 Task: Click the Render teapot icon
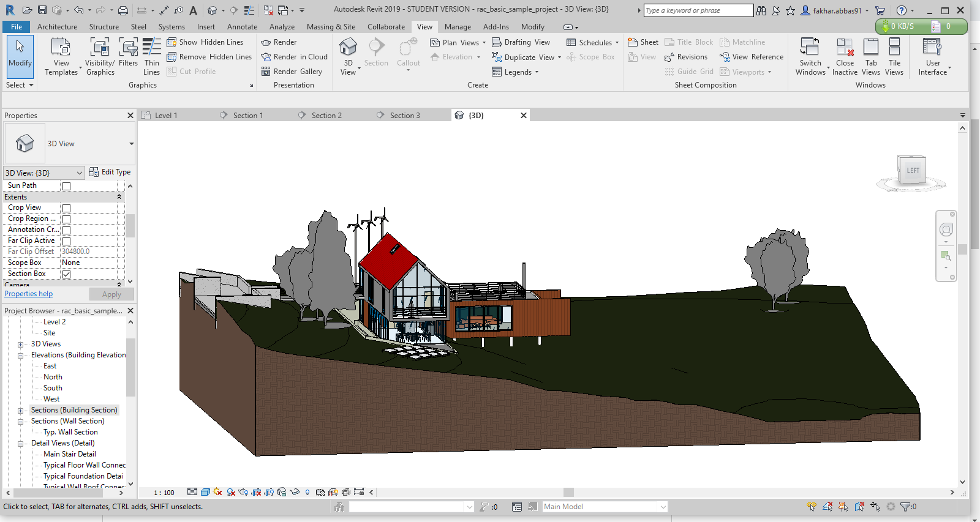(x=266, y=42)
